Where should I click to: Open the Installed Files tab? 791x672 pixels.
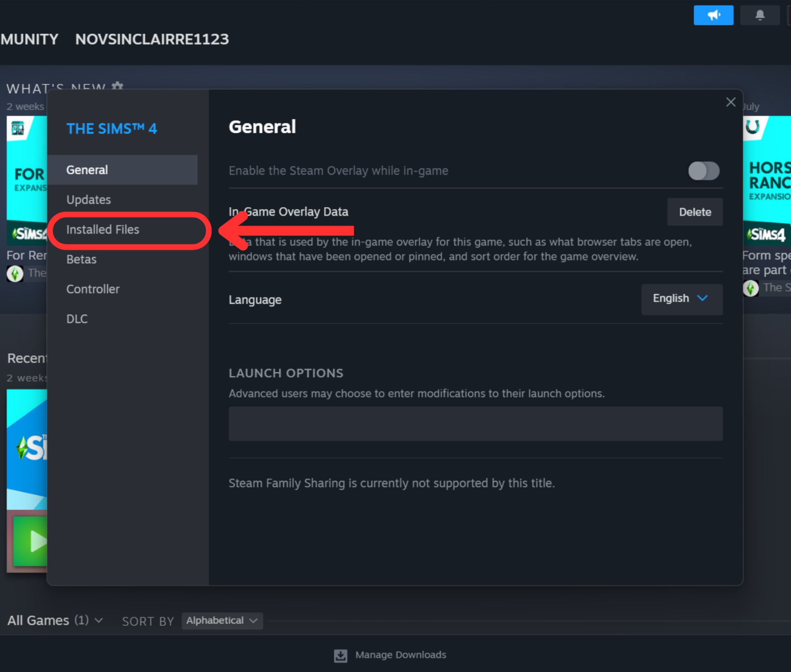point(103,230)
